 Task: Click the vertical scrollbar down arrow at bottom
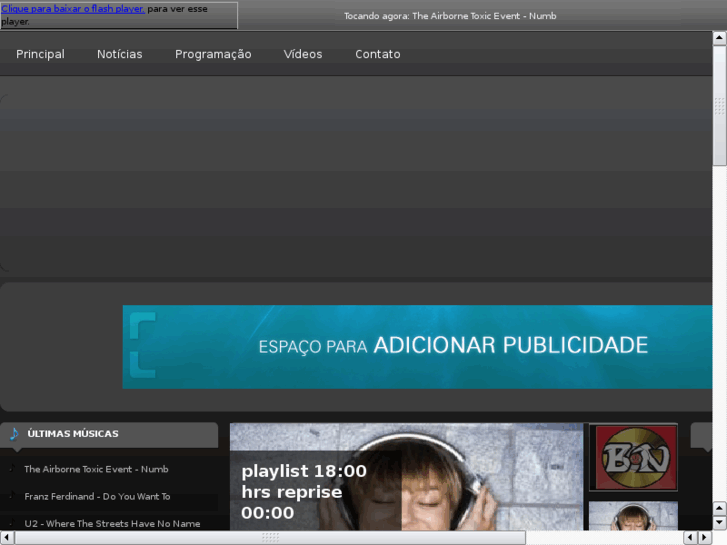point(720,523)
